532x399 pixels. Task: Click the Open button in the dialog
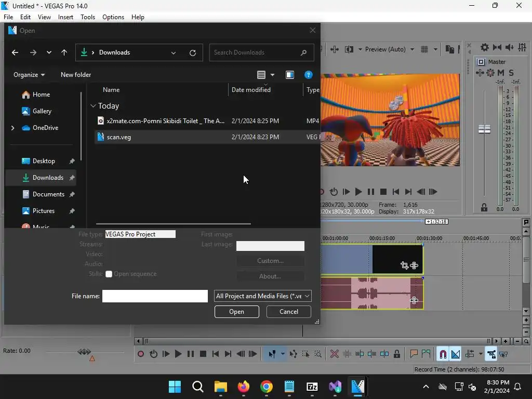(x=237, y=312)
